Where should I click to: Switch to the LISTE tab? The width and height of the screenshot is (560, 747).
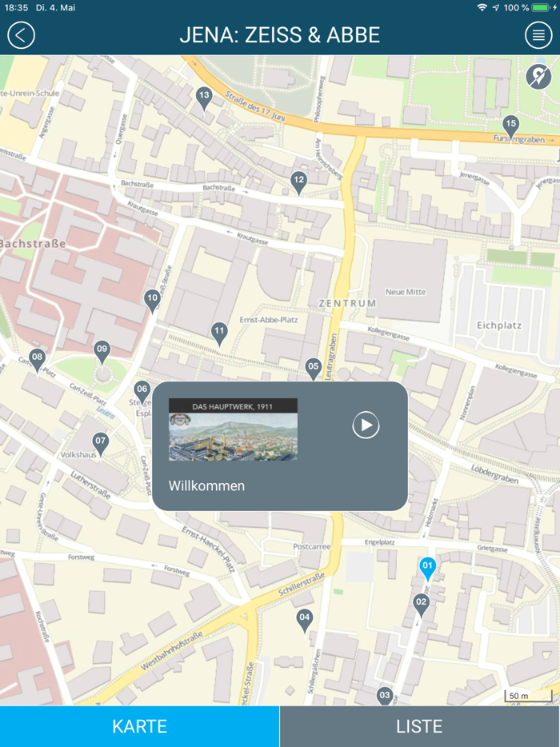coord(420,726)
